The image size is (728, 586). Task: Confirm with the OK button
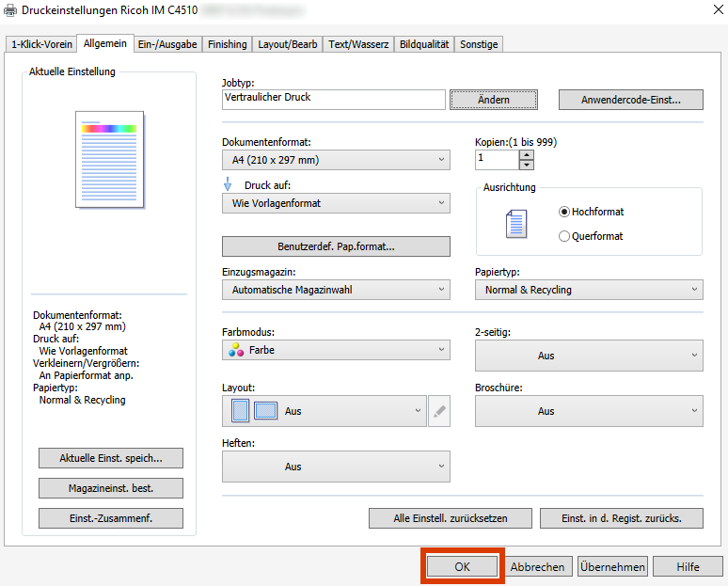(x=463, y=566)
